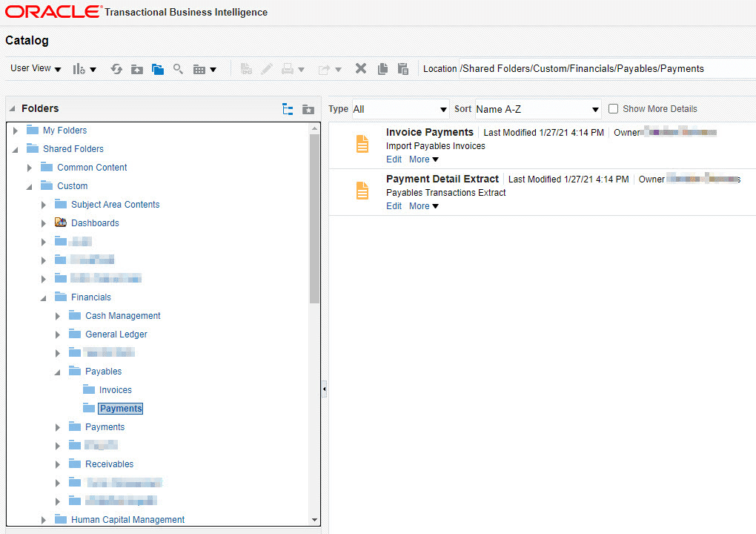Collapse the left pane with splitter arrow
The width and height of the screenshot is (756, 534).
[325, 389]
